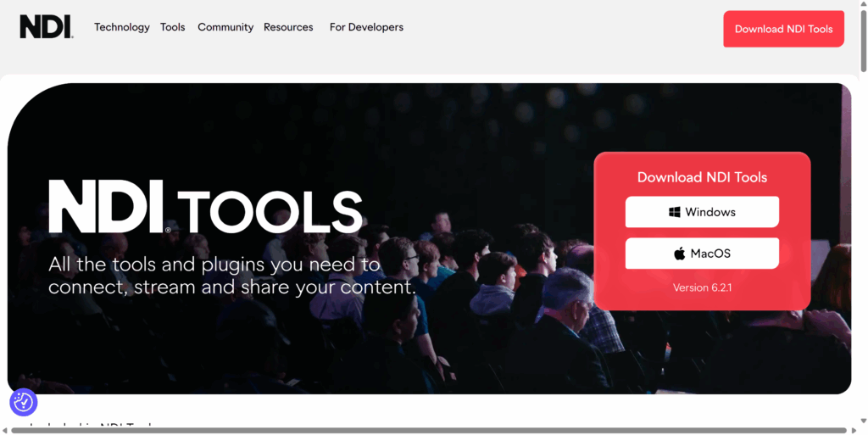The width and height of the screenshot is (868, 435).
Task: Open the Resources menu
Action: tap(288, 27)
